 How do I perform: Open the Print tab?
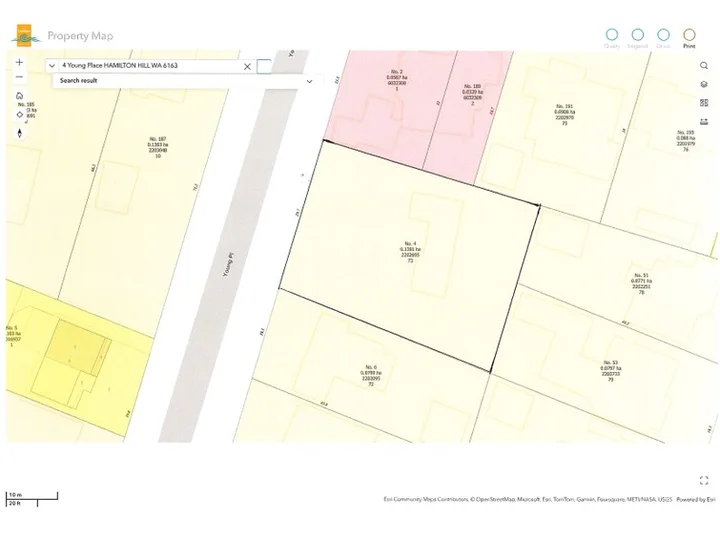pos(689,38)
